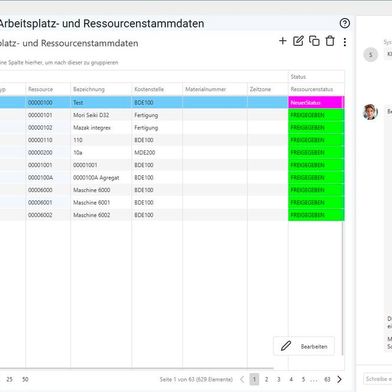Open the help question mark icon
This screenshot has height=392, width=392.
345,23
